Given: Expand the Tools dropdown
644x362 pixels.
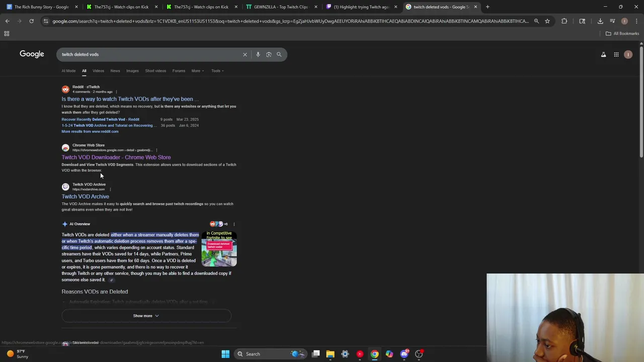Looking at the screenshot, I should 217,71.
